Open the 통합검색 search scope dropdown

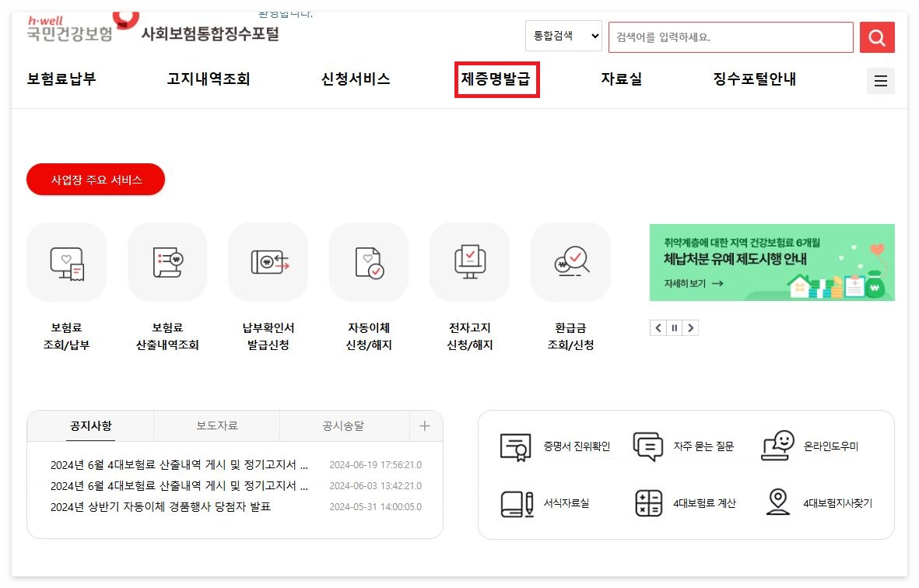563,37
